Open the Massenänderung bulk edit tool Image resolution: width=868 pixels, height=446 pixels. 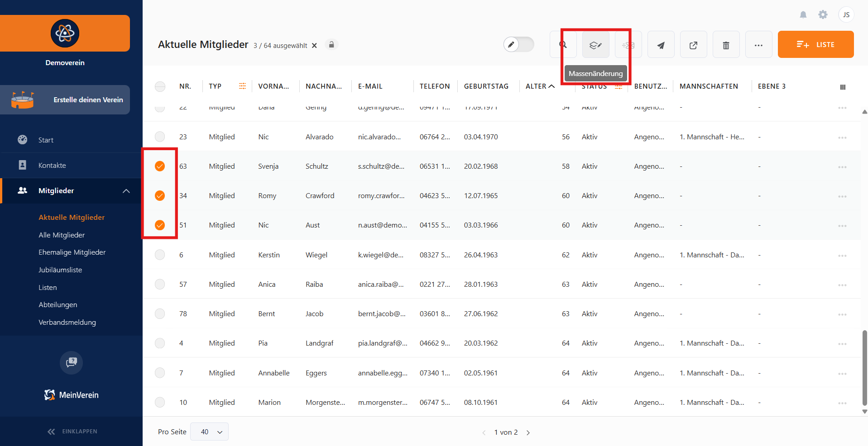point(595,45)
